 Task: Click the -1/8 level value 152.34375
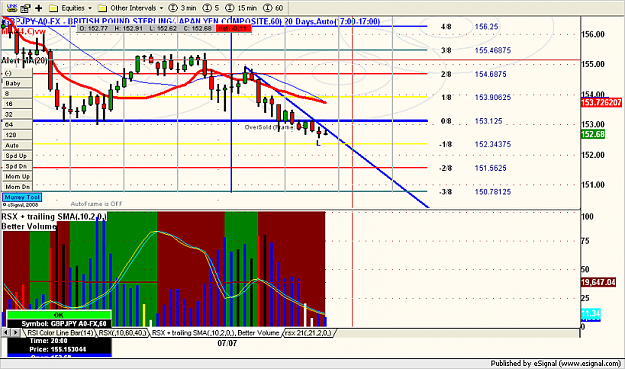click(x=493, y=144)
